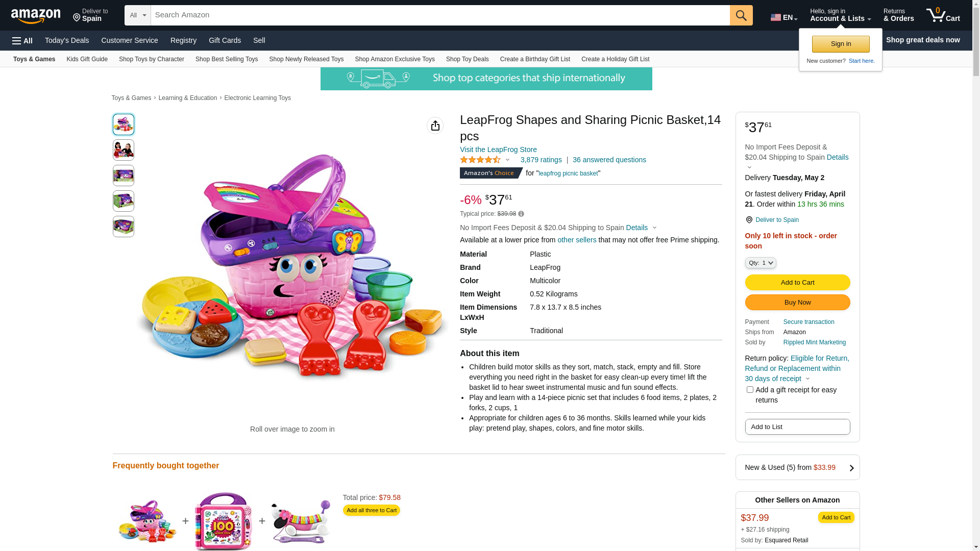The height and width of the screenshot is (551, 980).
Task: Click the yellow Add to Cart button
Action: coord(797,283)
